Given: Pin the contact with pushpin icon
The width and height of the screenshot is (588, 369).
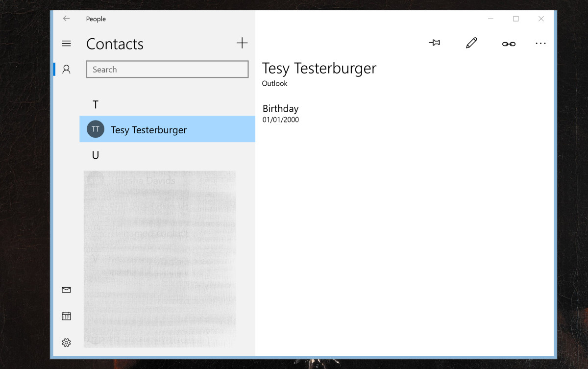Looking at the screenshot, I should tap(434, 43).
